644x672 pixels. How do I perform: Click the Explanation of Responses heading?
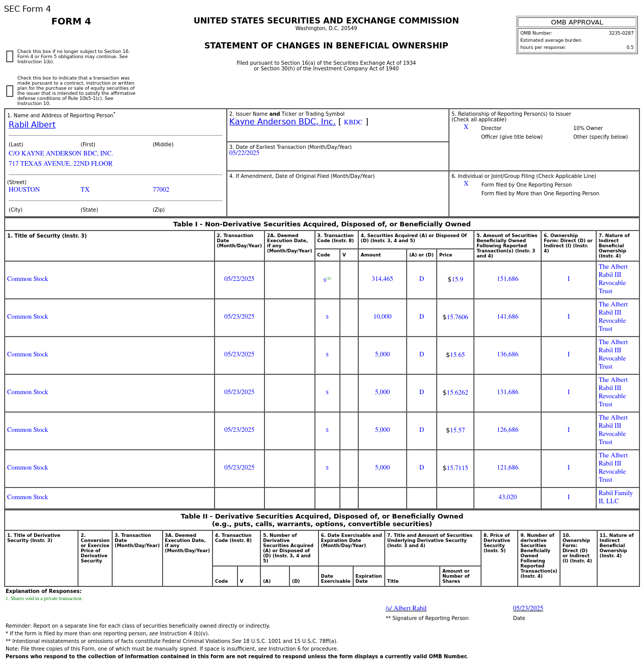coord(43,591)
